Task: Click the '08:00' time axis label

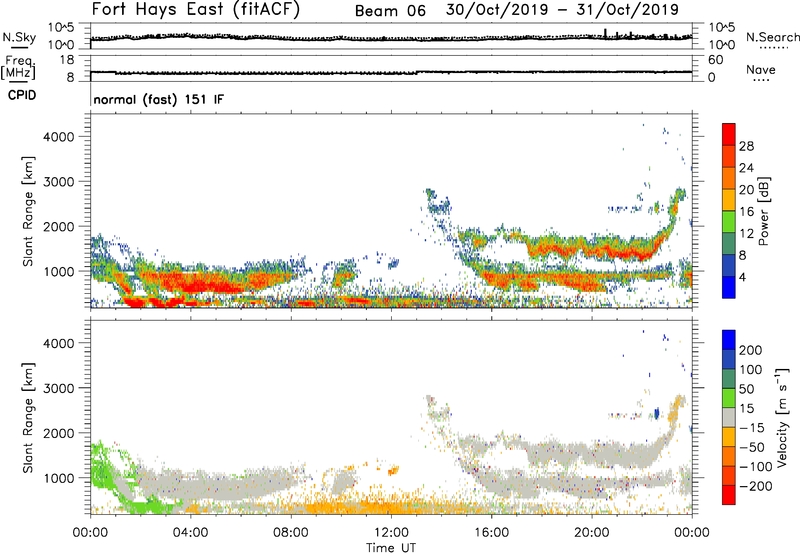Action: tap(291, 533)
